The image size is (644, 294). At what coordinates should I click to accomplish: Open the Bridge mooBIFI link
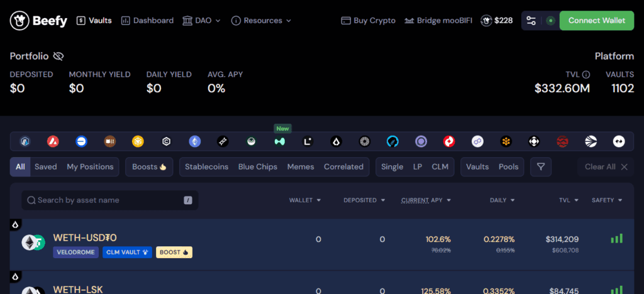coord(438,21)
